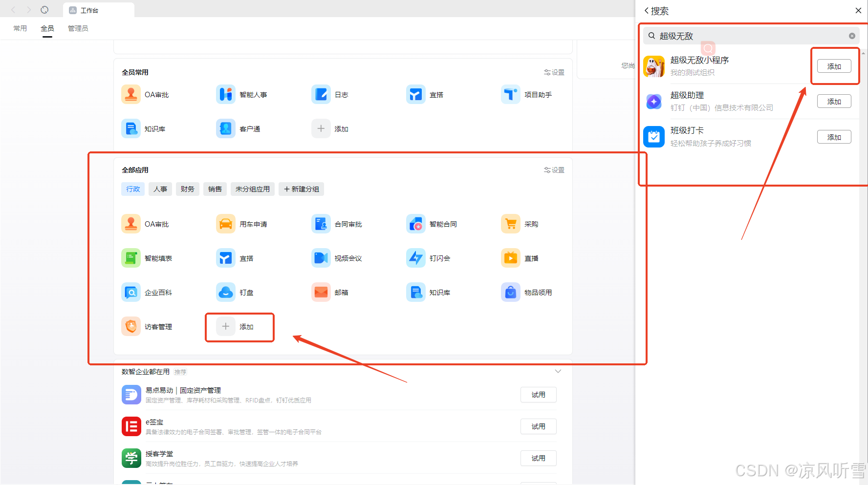Screen dimensions: 868x485
Task: Collapse the 数智企业都在用 section chevron
Action: (x=558, y=371)
